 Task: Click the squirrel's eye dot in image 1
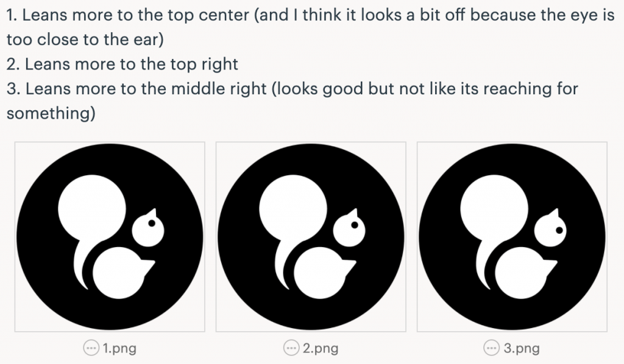pyautogui.click(x=152, y=223)
